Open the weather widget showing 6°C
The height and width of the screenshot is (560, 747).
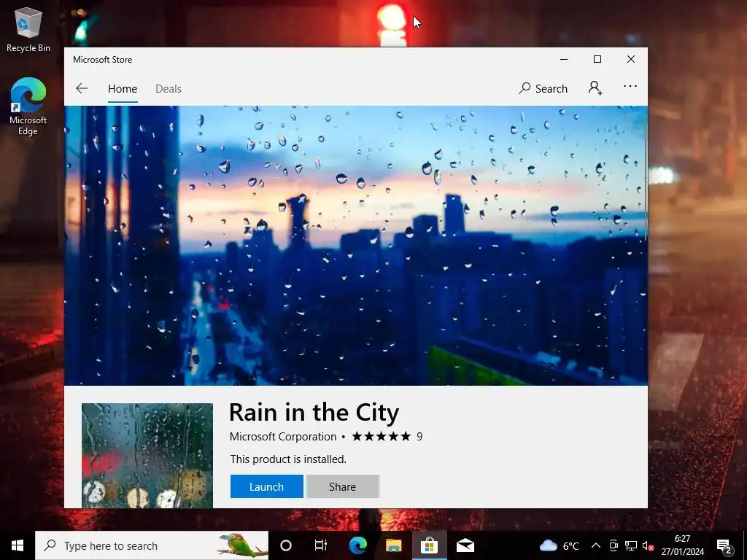point(560,545)
